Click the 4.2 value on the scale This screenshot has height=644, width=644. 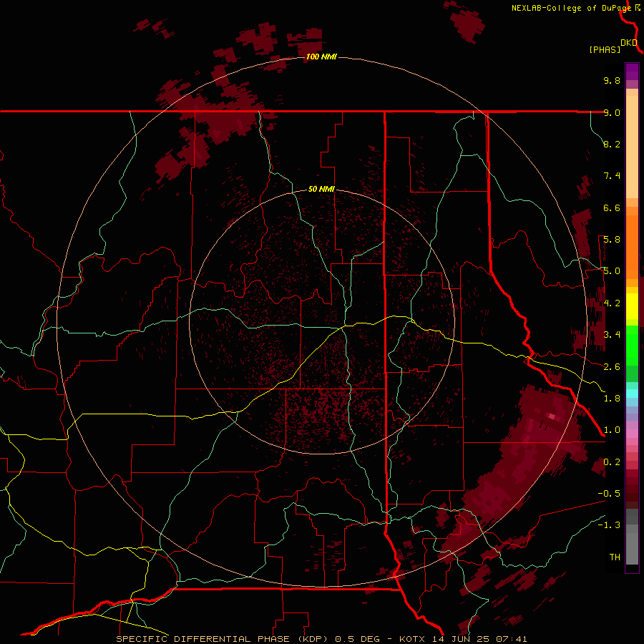tap(612, 303)
